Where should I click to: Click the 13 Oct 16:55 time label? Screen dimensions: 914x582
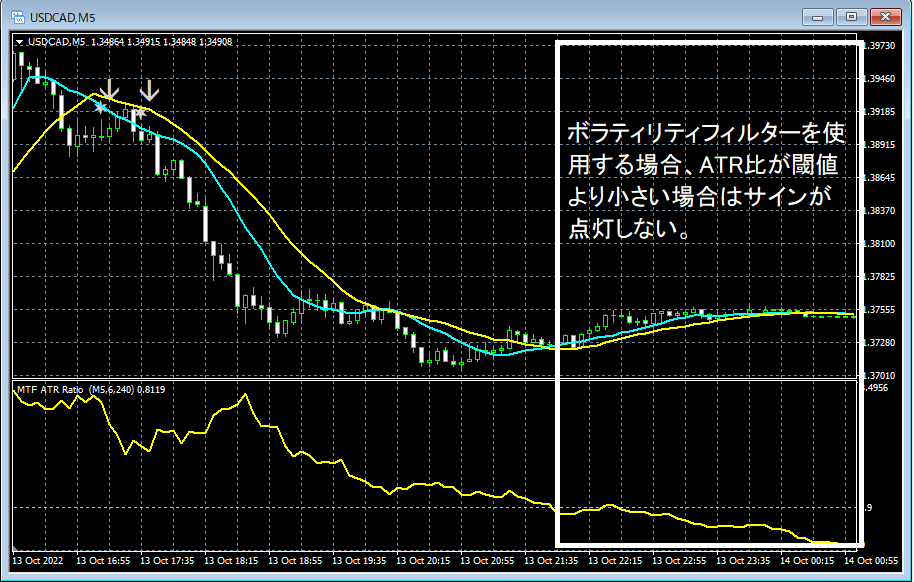click(x=103, y=561)
